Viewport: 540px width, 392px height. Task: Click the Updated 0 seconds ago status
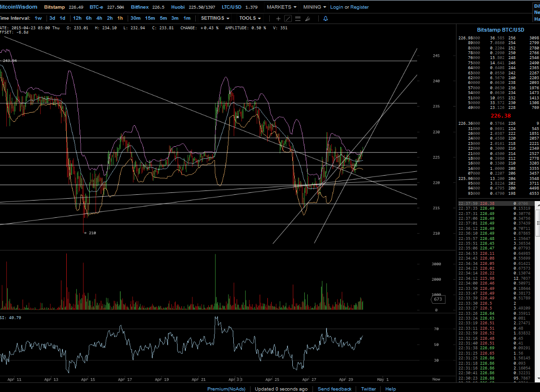click(x=281, y=389)
